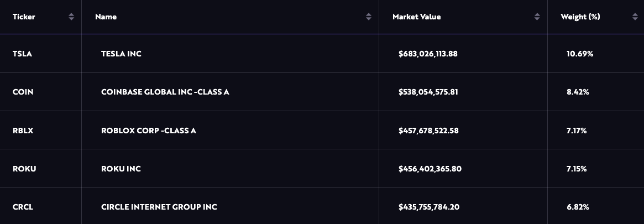Click the Ticker column header label

pyautogui.click(x=24, y=17)
